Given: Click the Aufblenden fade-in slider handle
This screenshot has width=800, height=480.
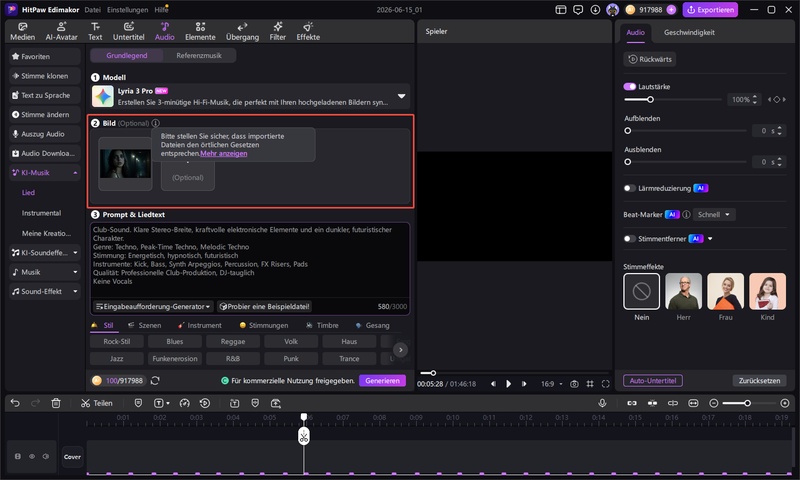Looking at the screenshot, I should click(628, 131).
